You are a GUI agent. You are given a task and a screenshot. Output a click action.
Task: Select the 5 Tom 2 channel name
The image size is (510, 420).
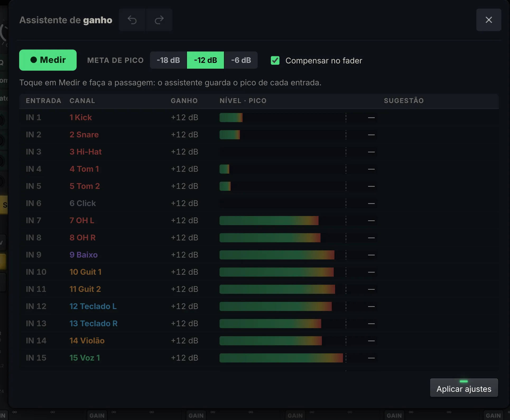pyautogui.click(x=85, y=186)
